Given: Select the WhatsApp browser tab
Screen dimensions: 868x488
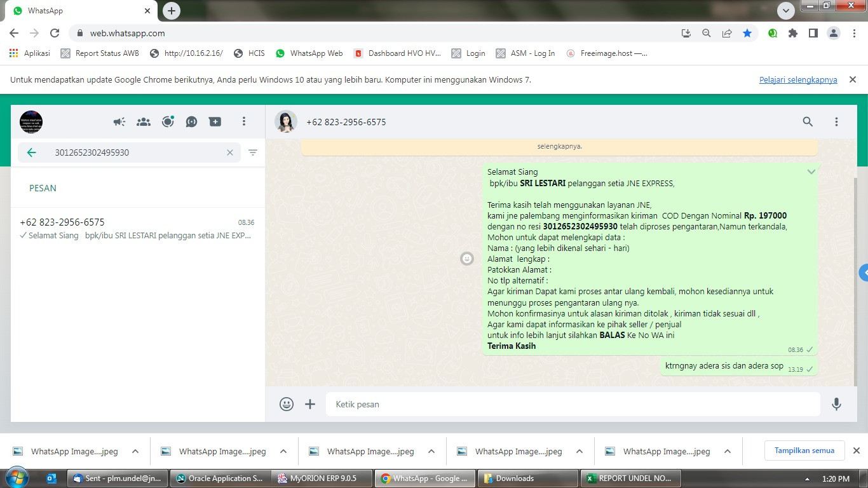Looking at the screenshot, I should click(x=82, y=11).
